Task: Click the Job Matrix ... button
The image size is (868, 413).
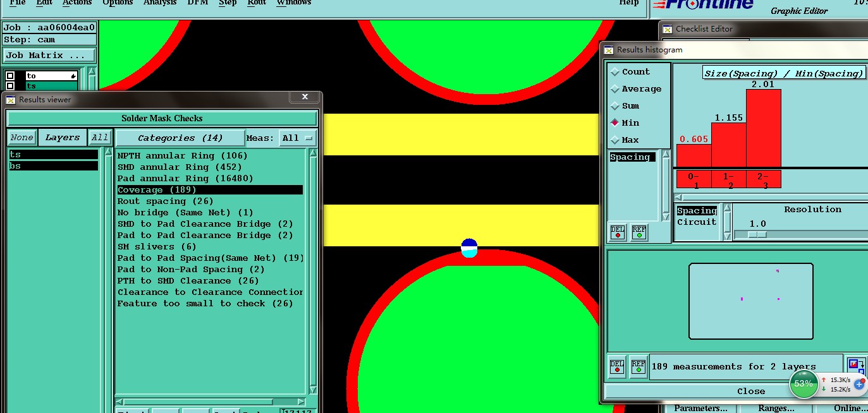Action: coord(49,56)
